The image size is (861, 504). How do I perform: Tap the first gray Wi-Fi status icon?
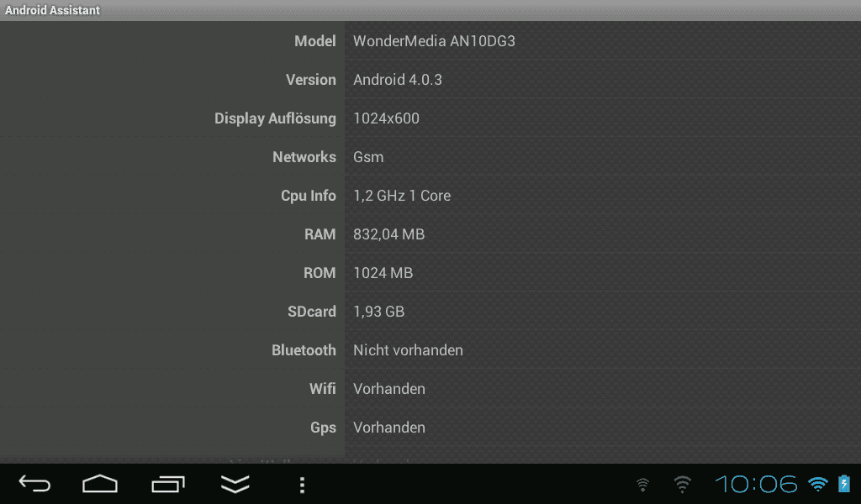click(x=642, y=485)
